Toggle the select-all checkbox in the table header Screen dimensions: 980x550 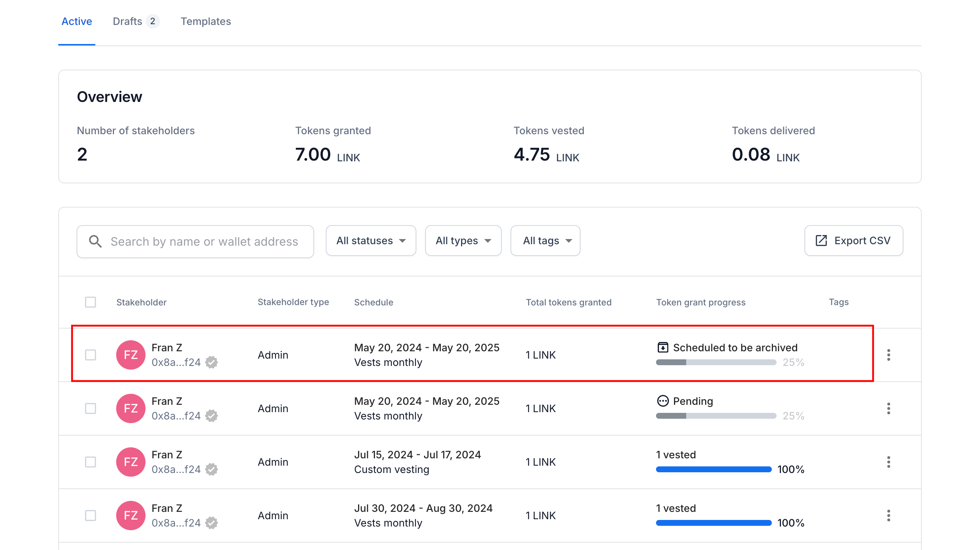[91, 302]
